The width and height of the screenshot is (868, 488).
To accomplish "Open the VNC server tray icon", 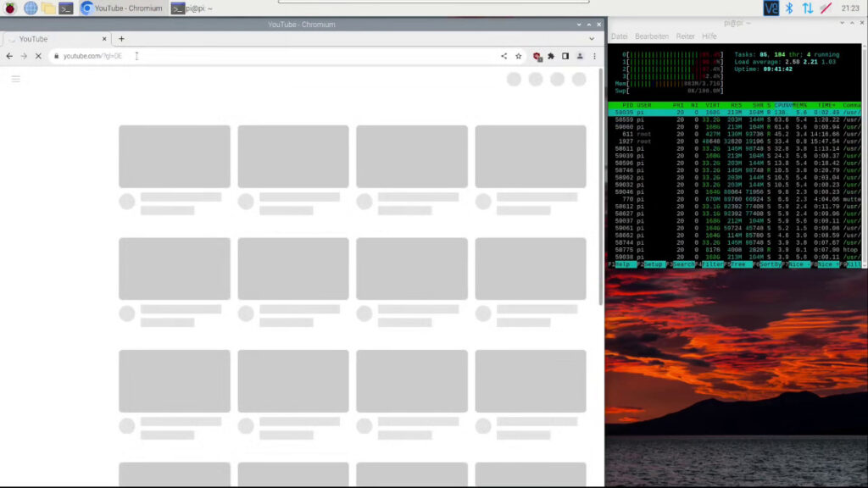I will pos(771,8).
